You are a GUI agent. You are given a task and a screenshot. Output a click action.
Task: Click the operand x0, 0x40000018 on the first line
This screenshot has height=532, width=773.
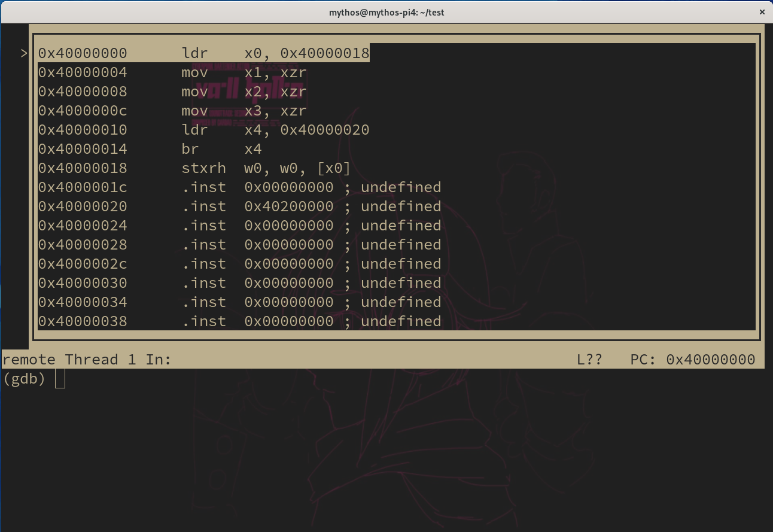click(x=307, y=53)
